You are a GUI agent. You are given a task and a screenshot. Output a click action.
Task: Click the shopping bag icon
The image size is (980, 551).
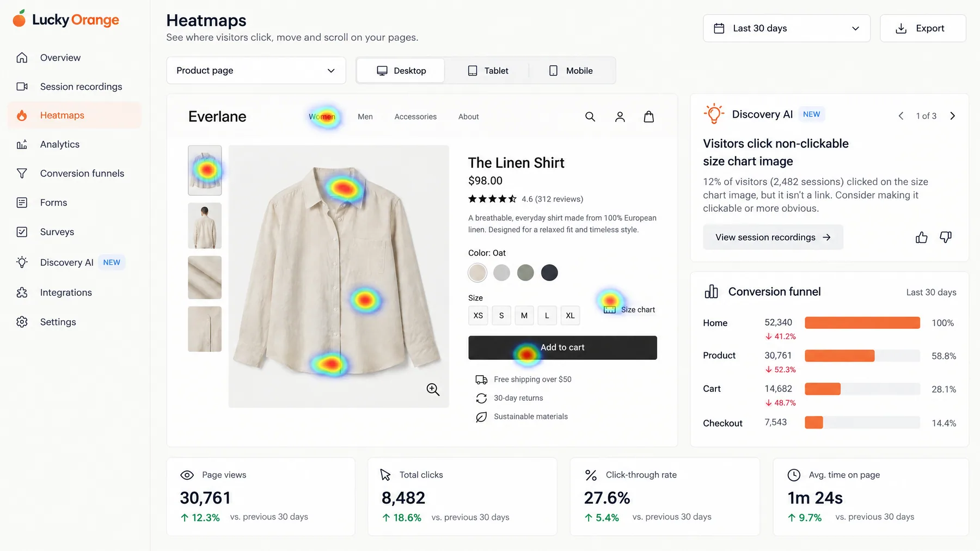(x=649, y=117)
